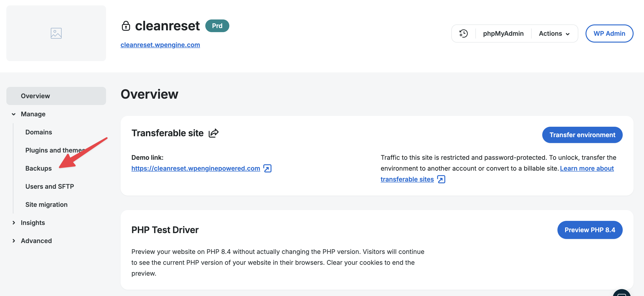Click external link icon after demo URL
This screenshot has height=296, width=644.
pyautogui.click(x=267, y=168)
